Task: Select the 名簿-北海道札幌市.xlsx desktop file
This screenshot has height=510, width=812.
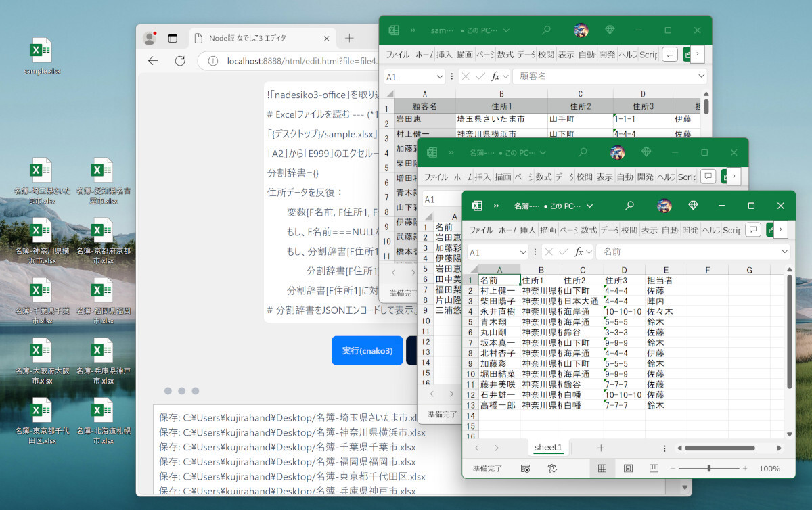Action: [103, 421]
